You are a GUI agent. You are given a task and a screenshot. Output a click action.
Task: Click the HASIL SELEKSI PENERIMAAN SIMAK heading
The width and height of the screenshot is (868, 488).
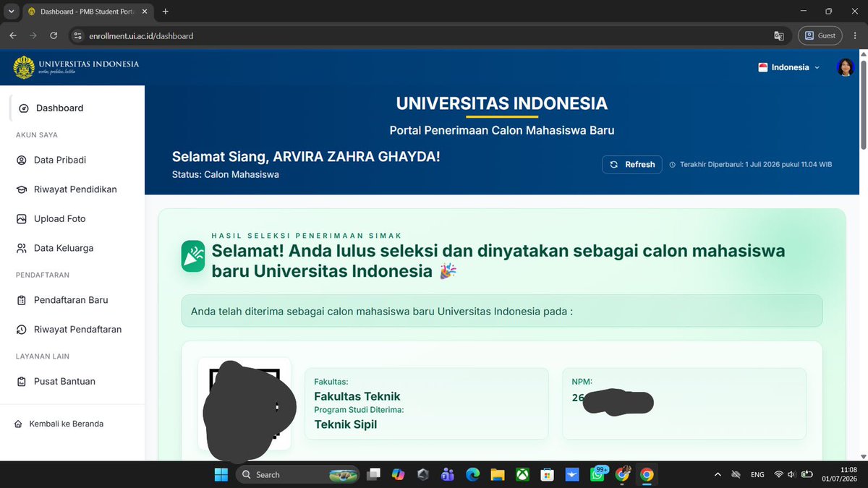point(307,236)
